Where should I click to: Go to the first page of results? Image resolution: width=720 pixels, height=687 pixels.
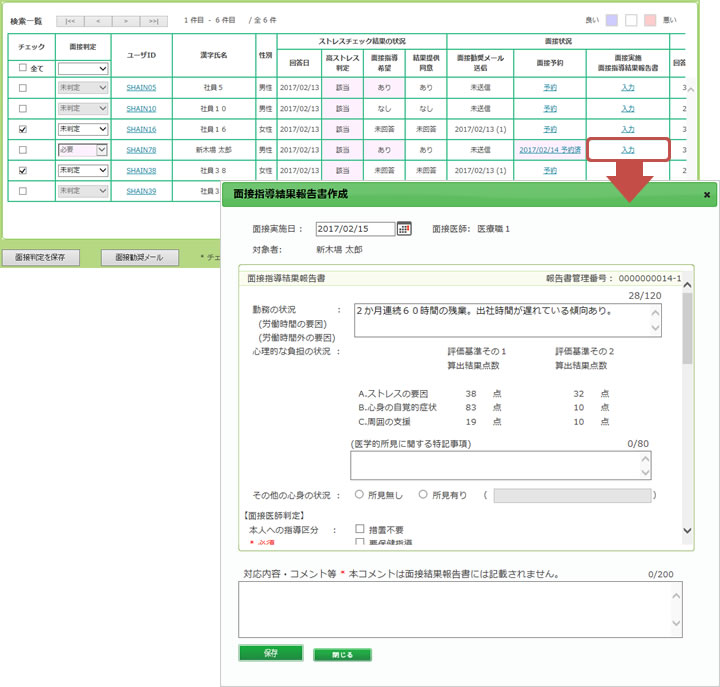pos(70,21)
